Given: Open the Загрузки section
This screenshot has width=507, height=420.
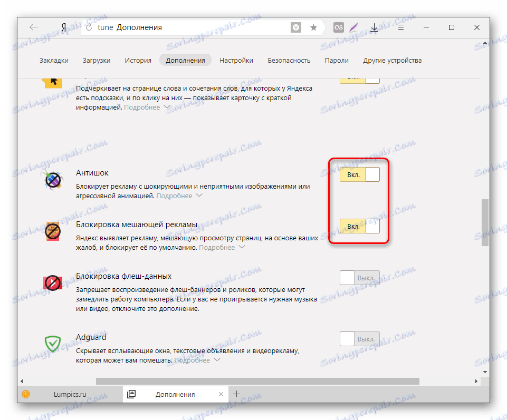Looking at the screenshot, I should click(97, 61).
